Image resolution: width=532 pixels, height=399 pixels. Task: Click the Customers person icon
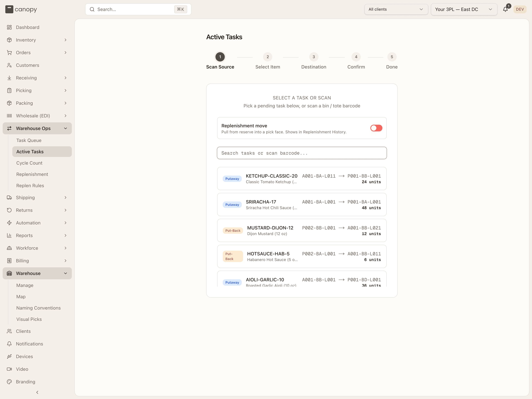(9, 65)
